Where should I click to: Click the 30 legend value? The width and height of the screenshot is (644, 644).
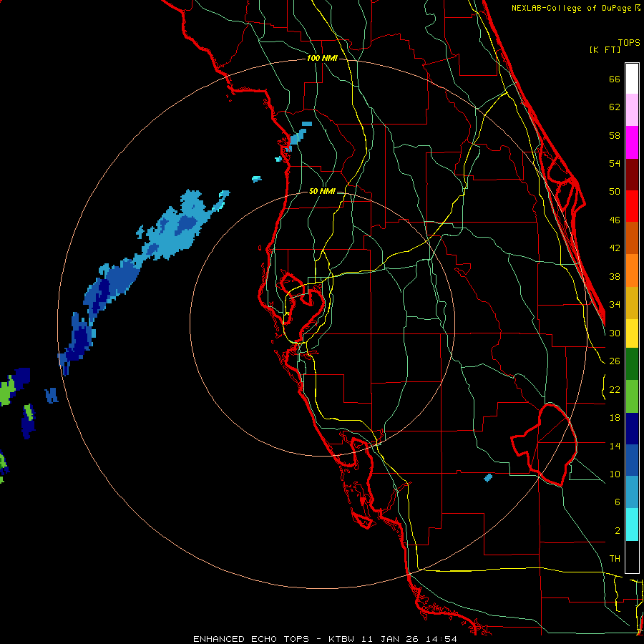click(615, 333)
